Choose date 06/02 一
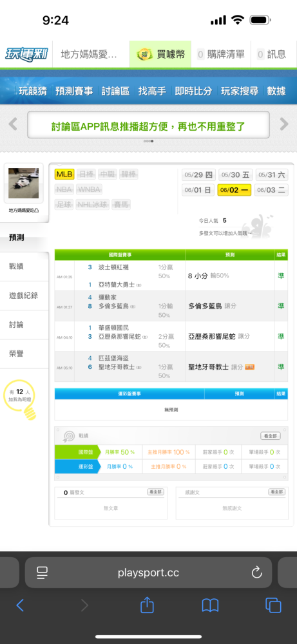This screenshot has height=644, width=297. 234,190
